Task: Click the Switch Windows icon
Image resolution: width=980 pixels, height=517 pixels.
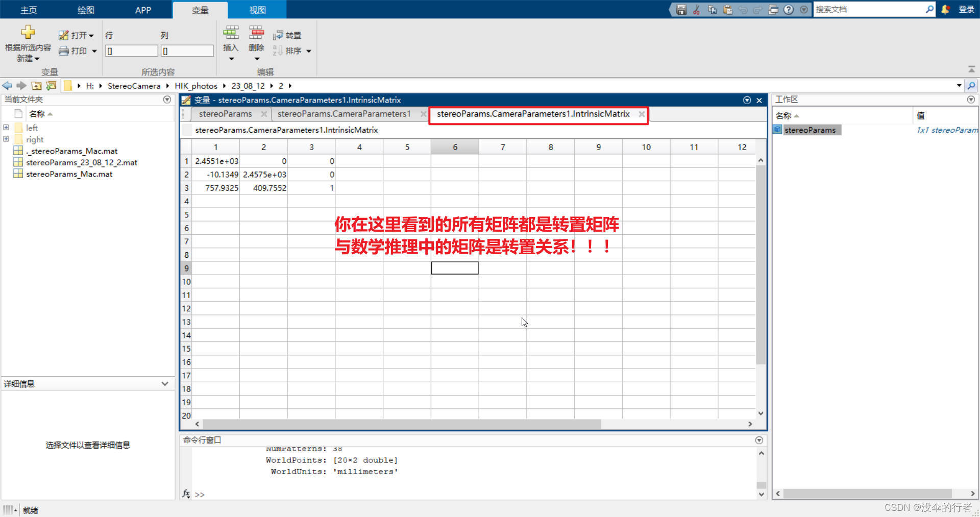Action: 773,10
